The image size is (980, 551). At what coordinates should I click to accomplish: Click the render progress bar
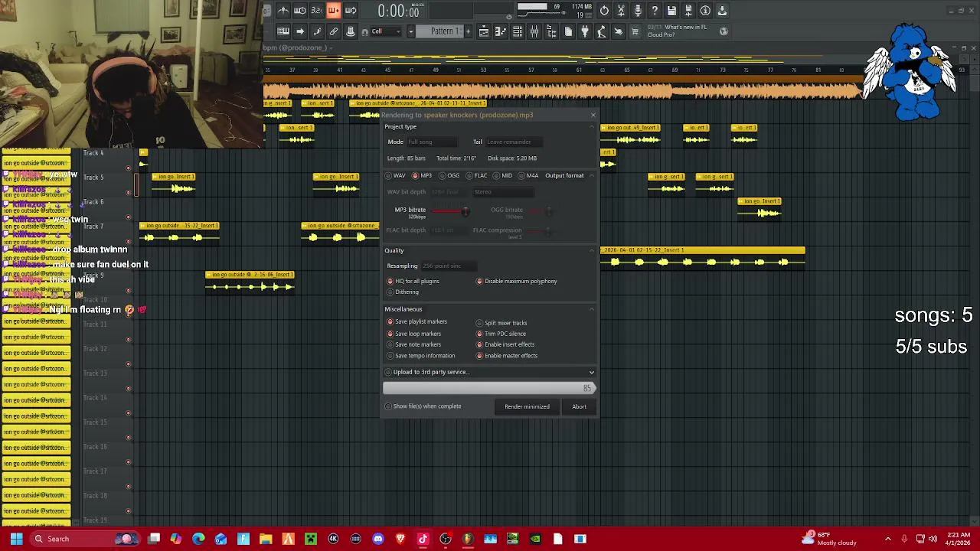pyautogui.click(x=489, y=388)
